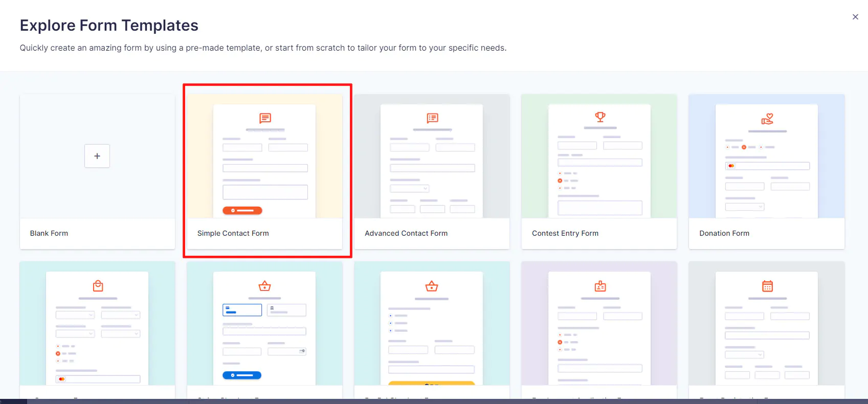Click the "Simple Contact Form" title
This screenshot has width=868, height=404.
pos(233,233)
